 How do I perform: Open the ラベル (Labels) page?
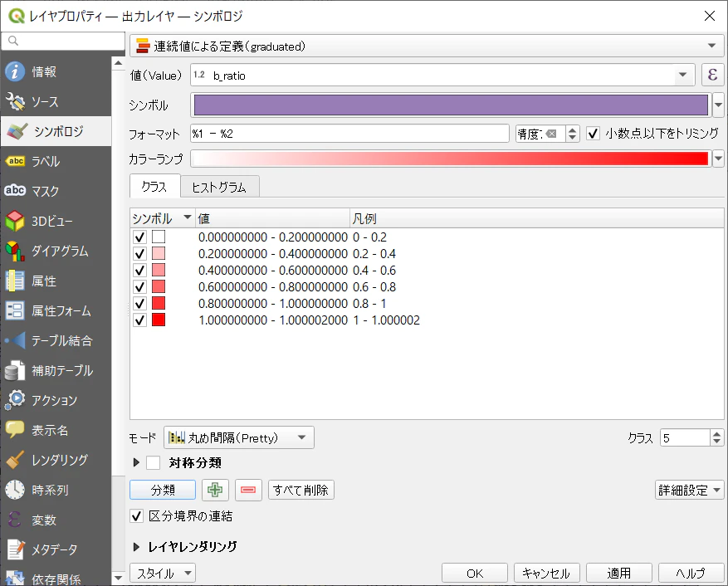tap(56, 161)
